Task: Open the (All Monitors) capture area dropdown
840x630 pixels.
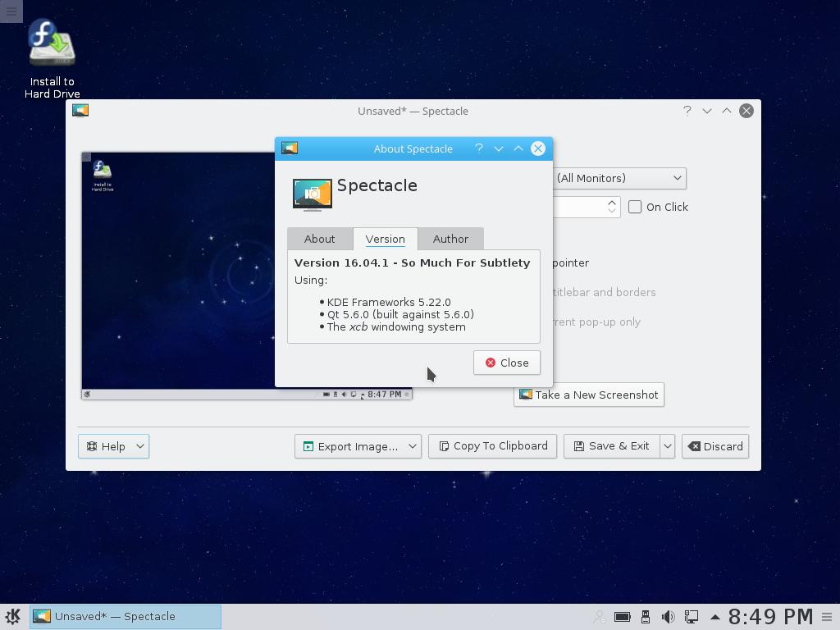Action: tap(619, 178)
